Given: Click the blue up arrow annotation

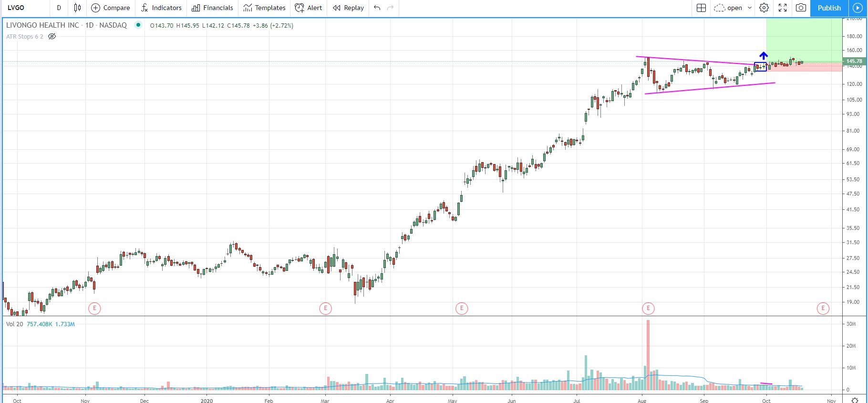Looking at the screenshot, I should click(764, 56).
